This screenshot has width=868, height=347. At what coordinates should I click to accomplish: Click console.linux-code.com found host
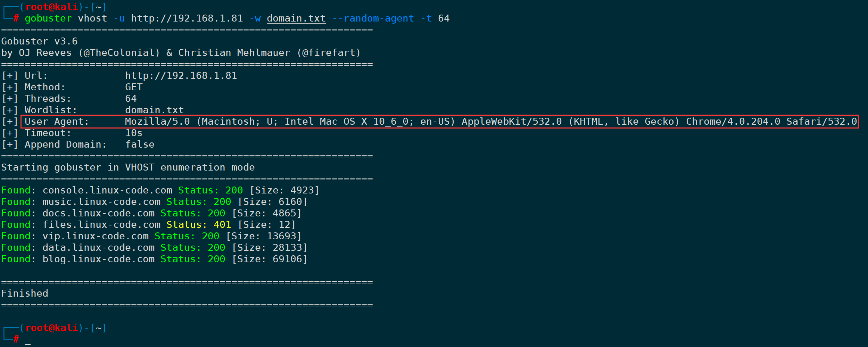pyautogui.click(x=107, y=190)
